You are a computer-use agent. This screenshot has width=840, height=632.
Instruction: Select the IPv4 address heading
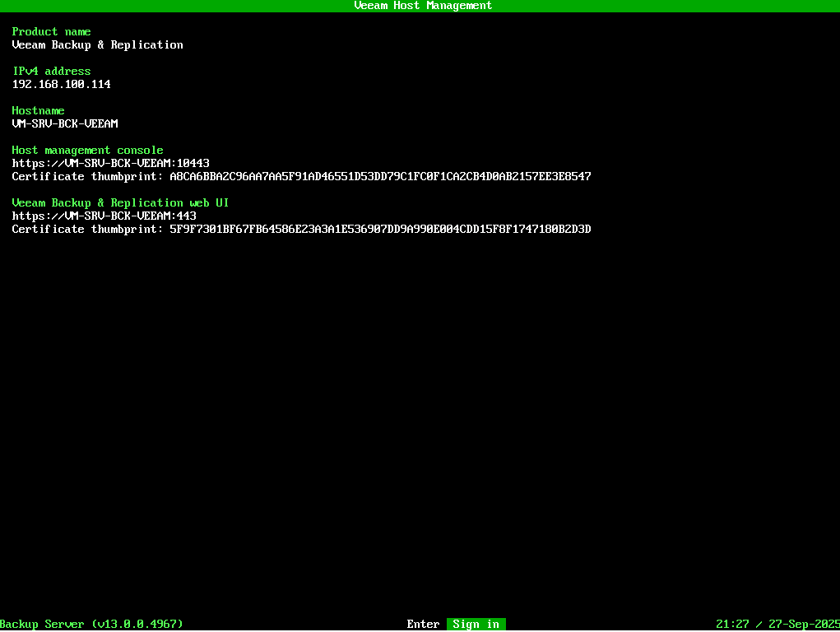tap(51, 72)
